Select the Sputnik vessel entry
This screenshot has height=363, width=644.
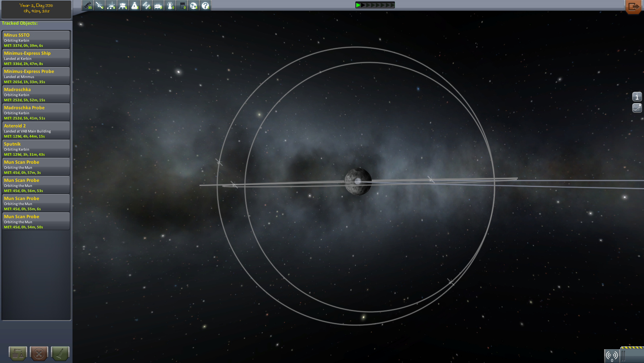pyautogui.click(x=36, y=148)
